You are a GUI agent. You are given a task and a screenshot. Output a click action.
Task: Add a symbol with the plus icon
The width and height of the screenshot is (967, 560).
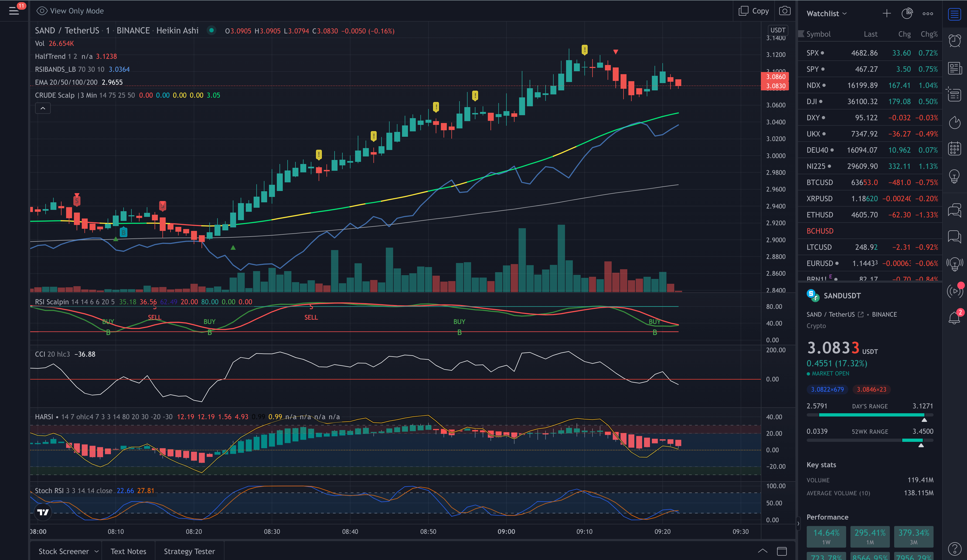pos(887,13)
